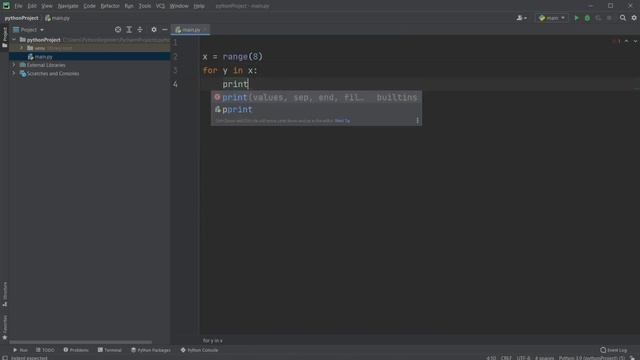Open the View menu
This screenshot has width=640, height=360.
[x=47, y=6]
